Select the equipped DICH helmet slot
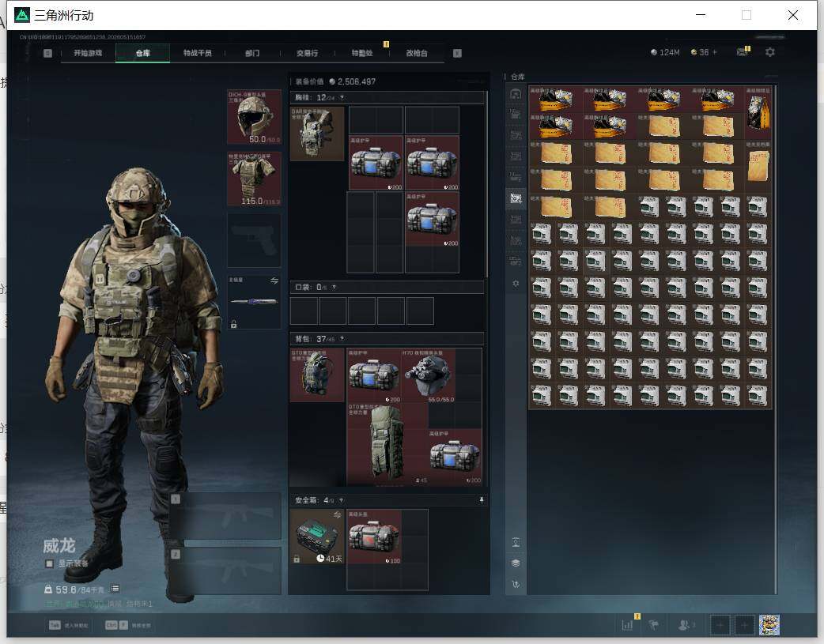 [254, 117]
